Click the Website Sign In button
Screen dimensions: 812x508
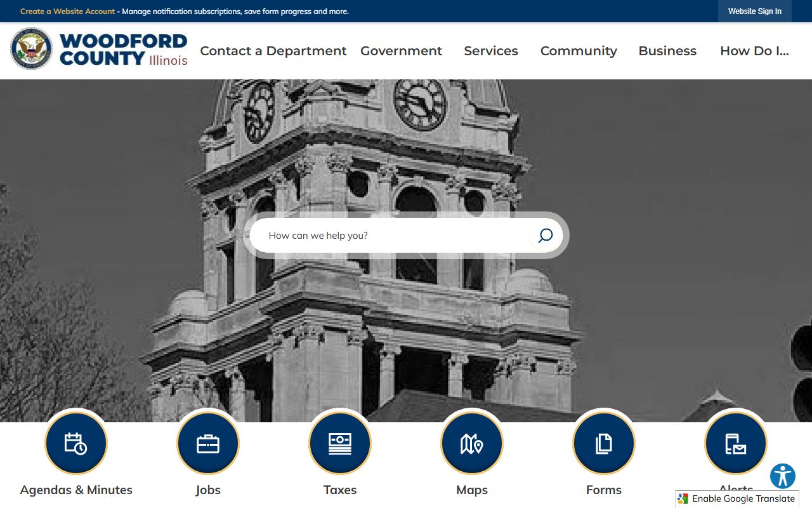point(755,11)
